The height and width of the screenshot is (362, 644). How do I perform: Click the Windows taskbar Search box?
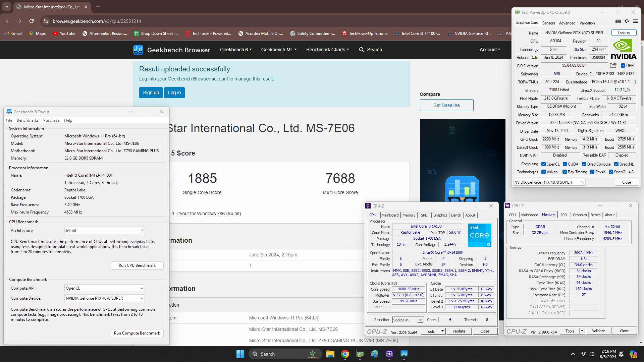click(285, 354)
